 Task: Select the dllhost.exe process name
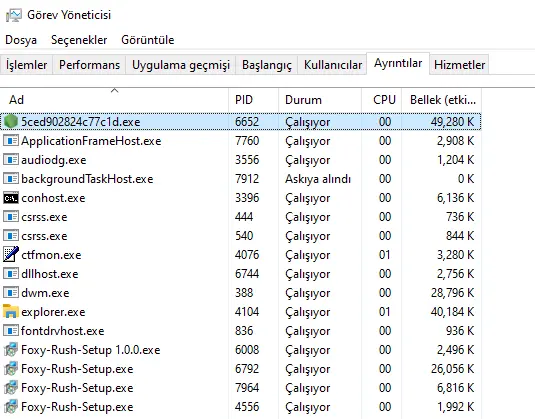coord(50,274)
